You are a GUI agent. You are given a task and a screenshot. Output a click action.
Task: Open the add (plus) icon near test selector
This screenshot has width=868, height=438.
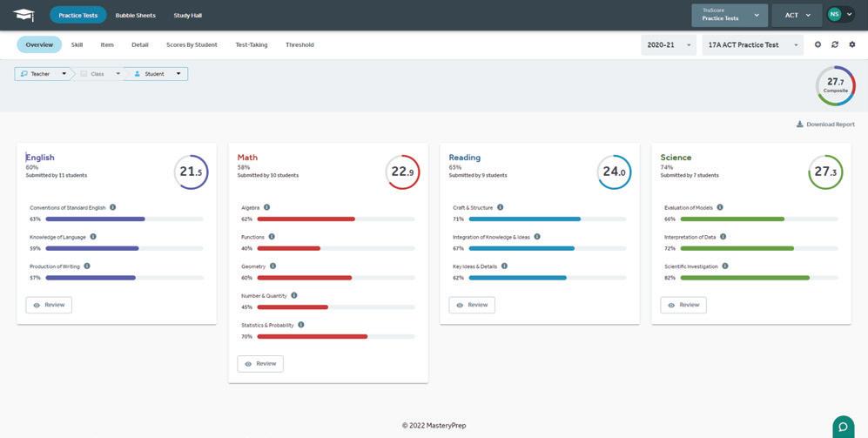pos(818,45)
